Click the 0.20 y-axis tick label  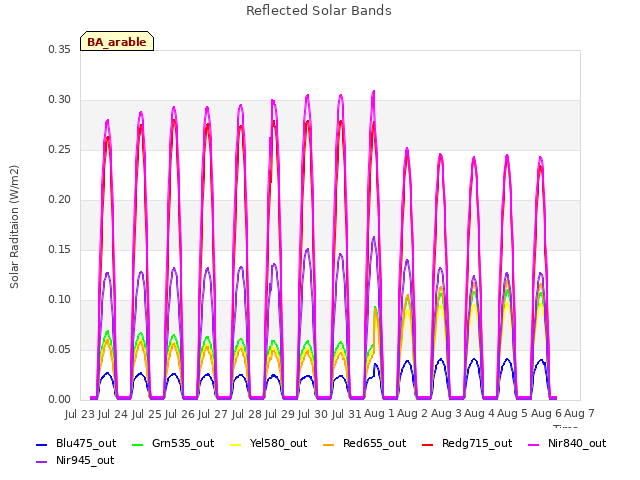pyautogui.click(x=60, y=200)
